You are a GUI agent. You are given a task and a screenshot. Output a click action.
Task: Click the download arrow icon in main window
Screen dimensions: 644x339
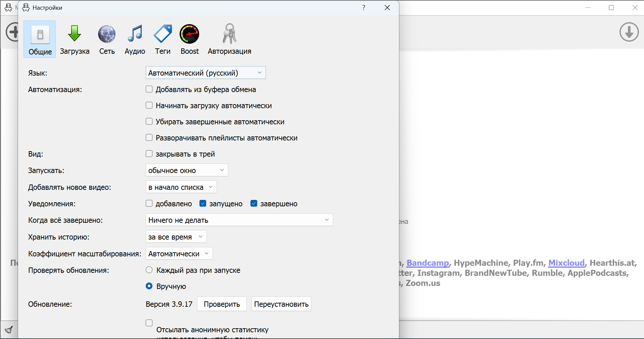coord(629,32)
